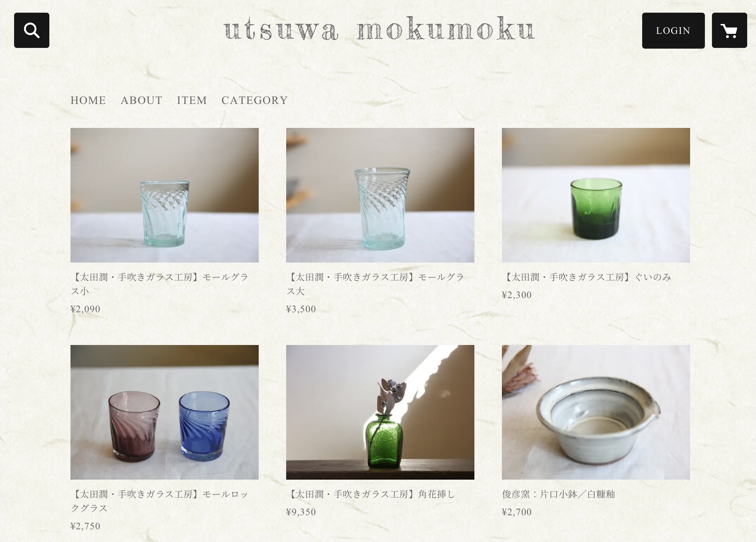Select the ITEM menu link
Screen dimensions: 756x542
click(192, 100)
